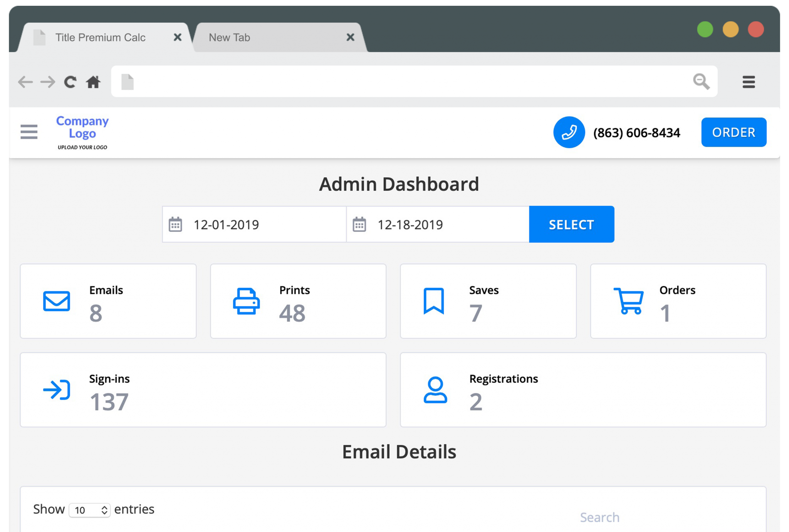Open the browser options menu icon
This screenshot has width=789, height=532.
tap(748, 82)
